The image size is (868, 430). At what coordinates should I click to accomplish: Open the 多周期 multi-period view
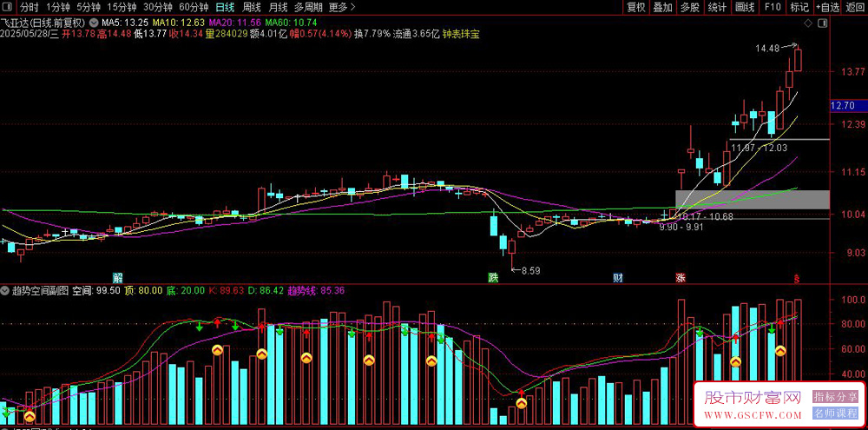point(308,7)
